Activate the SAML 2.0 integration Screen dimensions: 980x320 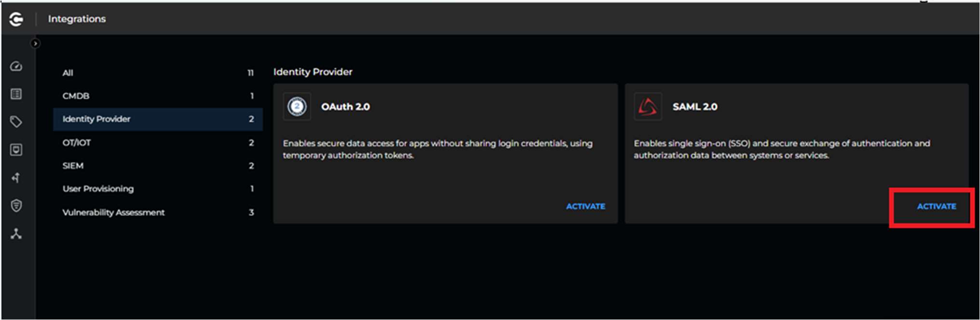[936, 206]
